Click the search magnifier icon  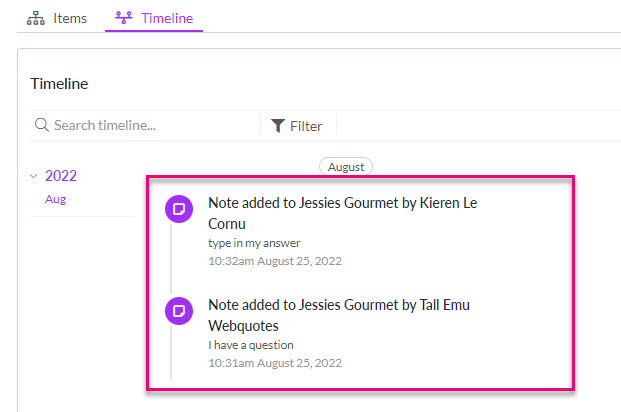point(42,125)
